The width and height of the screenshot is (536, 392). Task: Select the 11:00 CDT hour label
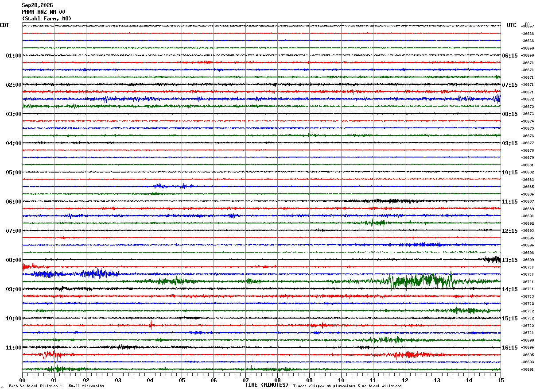point(14,348)
